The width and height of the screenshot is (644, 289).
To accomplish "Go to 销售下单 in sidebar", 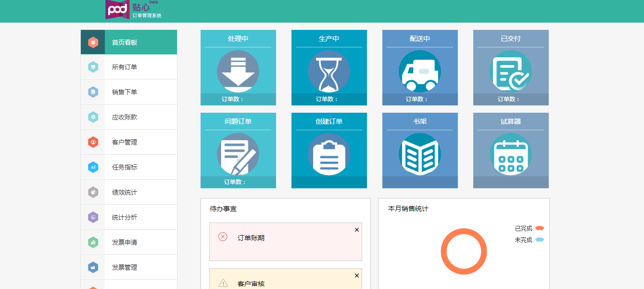I will (125, 92).
